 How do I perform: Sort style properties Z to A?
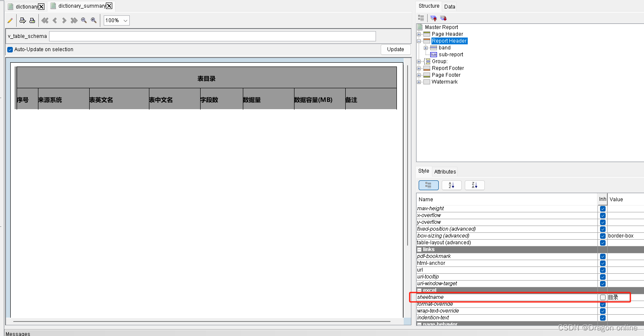point(475,185)
